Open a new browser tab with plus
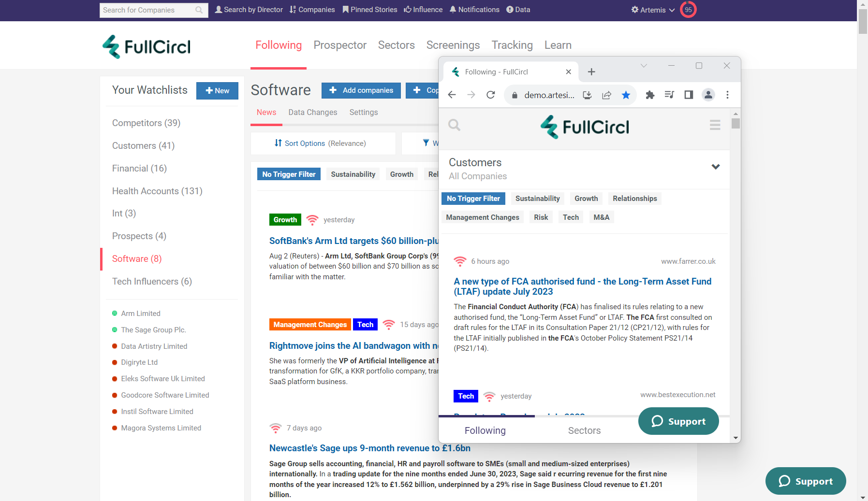The width and height of the screenshot is (868, 501). click(591, 72)
